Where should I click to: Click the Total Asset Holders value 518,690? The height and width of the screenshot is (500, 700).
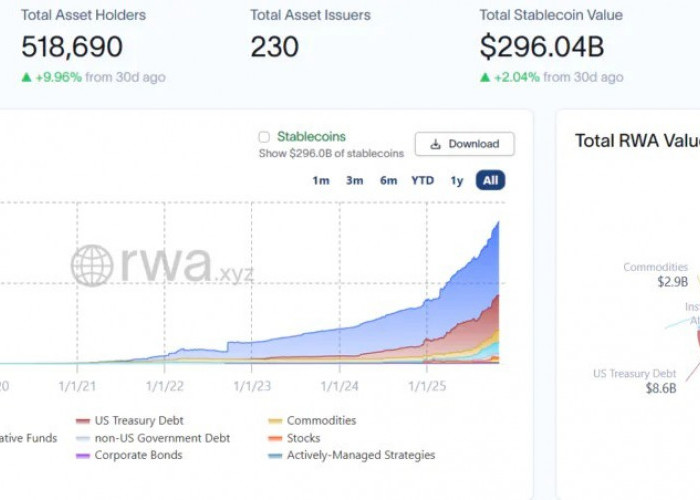coord(72,47)
